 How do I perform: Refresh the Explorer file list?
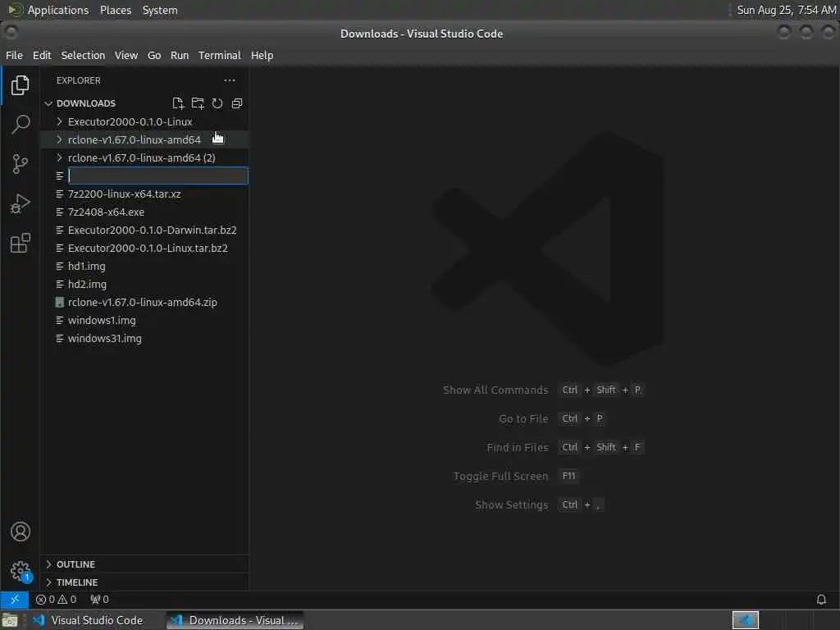click(x=217, y=103)
